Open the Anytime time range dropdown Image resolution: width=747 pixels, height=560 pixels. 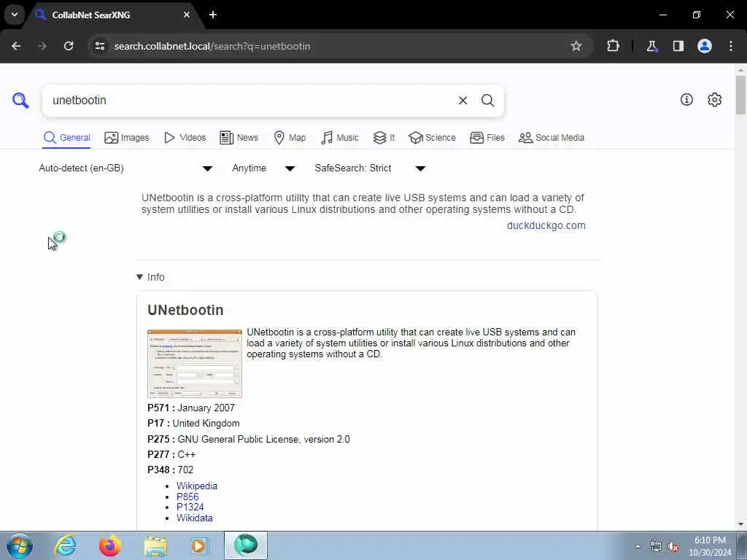click(x=263, y=168)
